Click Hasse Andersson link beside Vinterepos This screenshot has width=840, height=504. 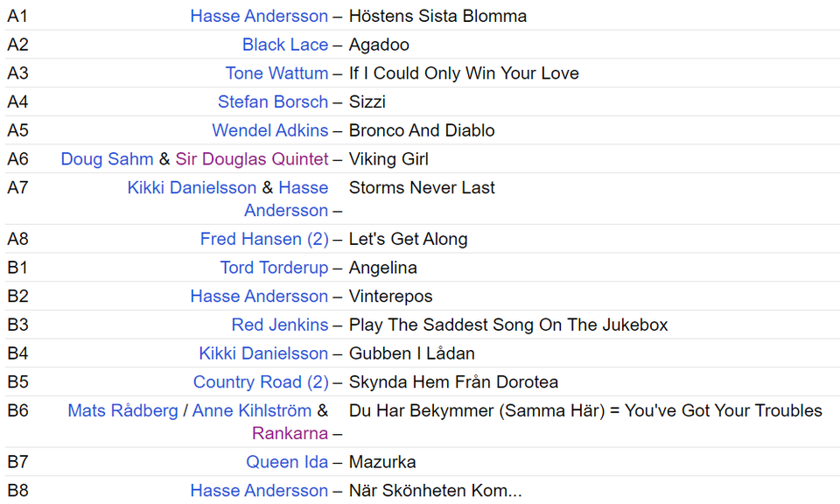[x=259, y=297]
